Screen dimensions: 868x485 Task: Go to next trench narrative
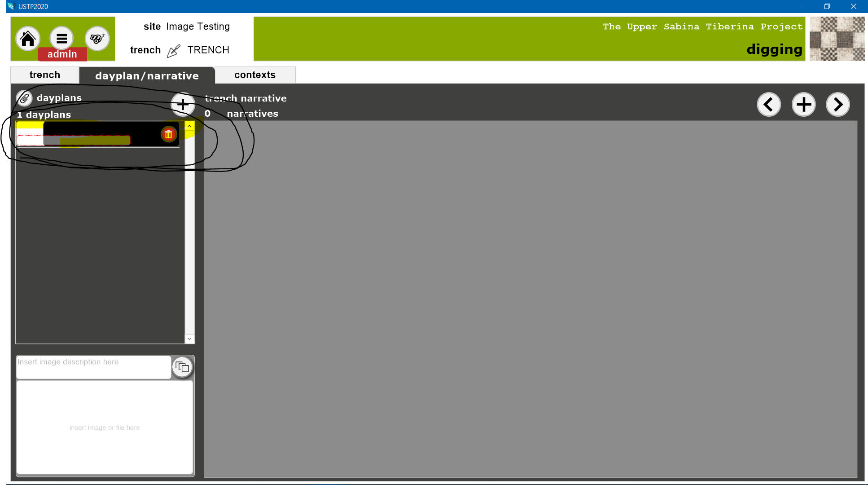tap(837, 105)
